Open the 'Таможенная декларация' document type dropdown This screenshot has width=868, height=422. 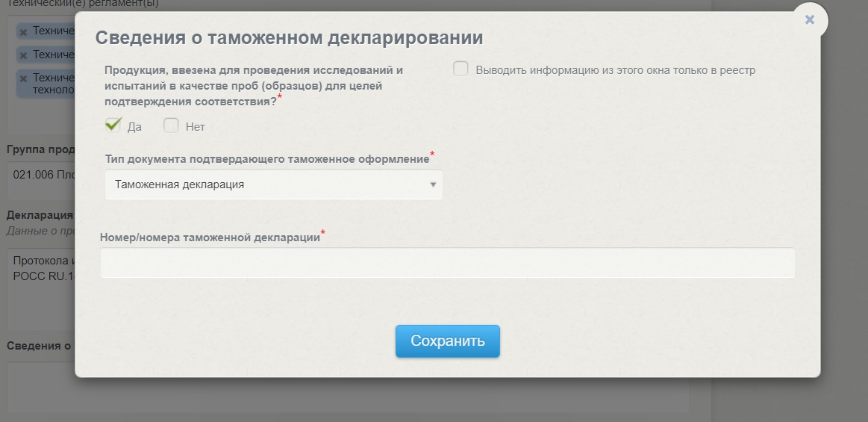273,184
